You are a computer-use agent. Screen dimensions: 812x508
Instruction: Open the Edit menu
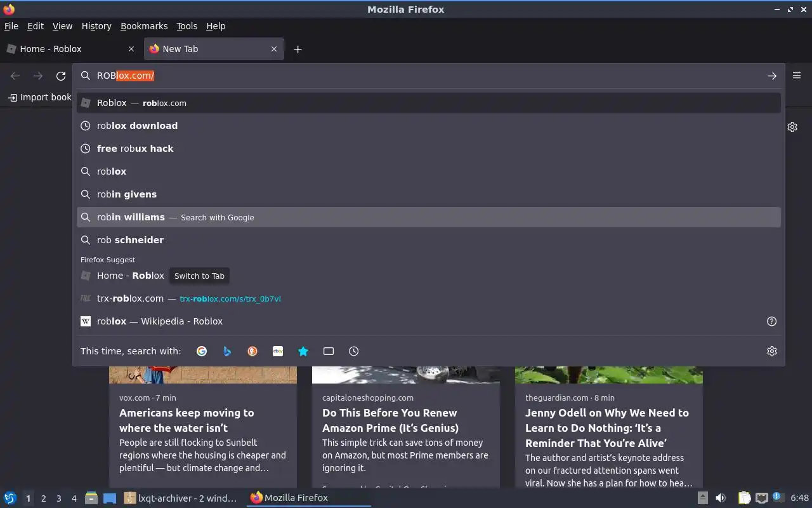36,26
